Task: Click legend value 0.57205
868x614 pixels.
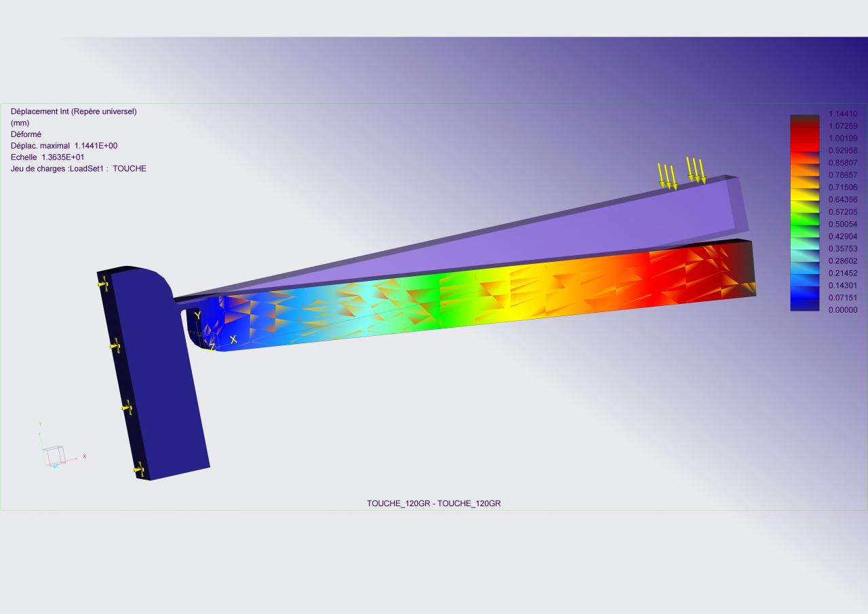Action: [843, 212]
